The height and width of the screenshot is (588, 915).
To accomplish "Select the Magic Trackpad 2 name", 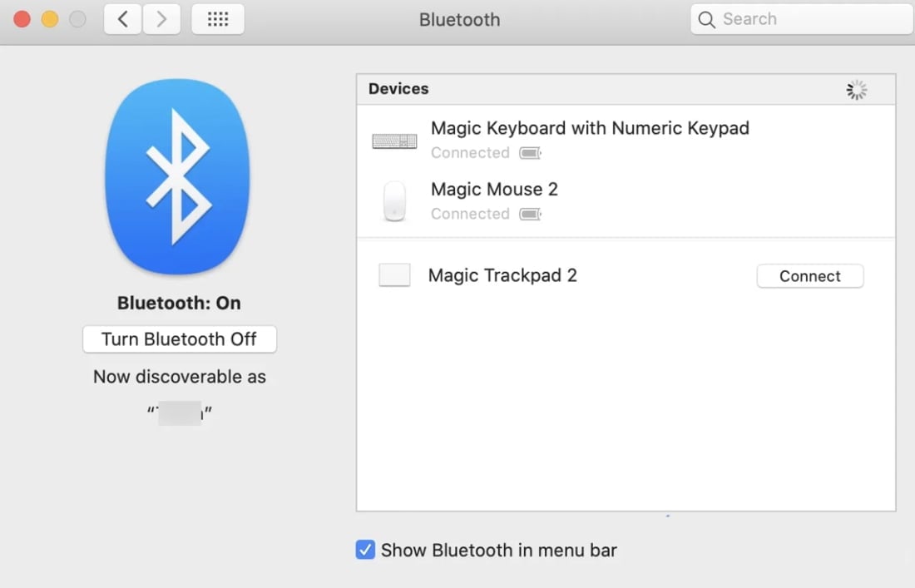I will click(502, 275).
